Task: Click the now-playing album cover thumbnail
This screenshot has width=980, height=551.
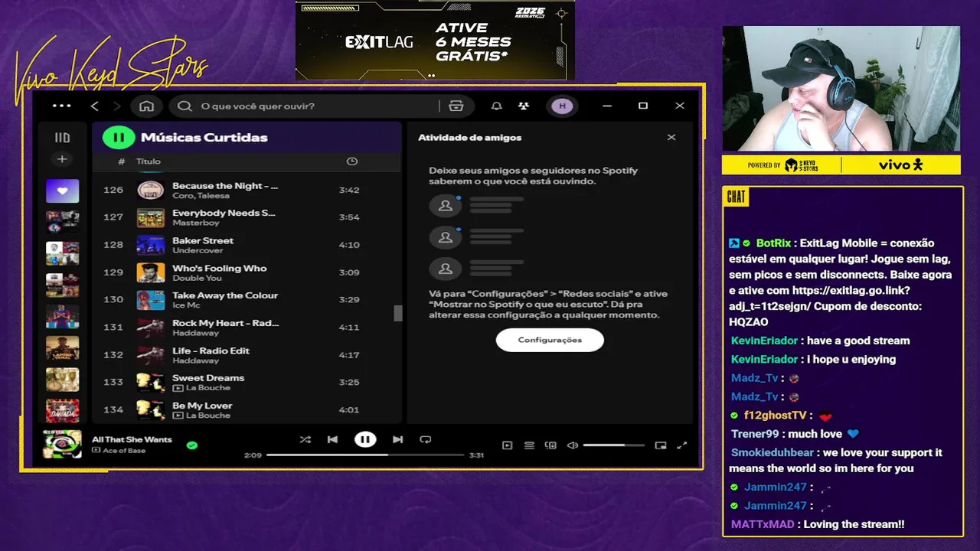Action: coord(62,445)
